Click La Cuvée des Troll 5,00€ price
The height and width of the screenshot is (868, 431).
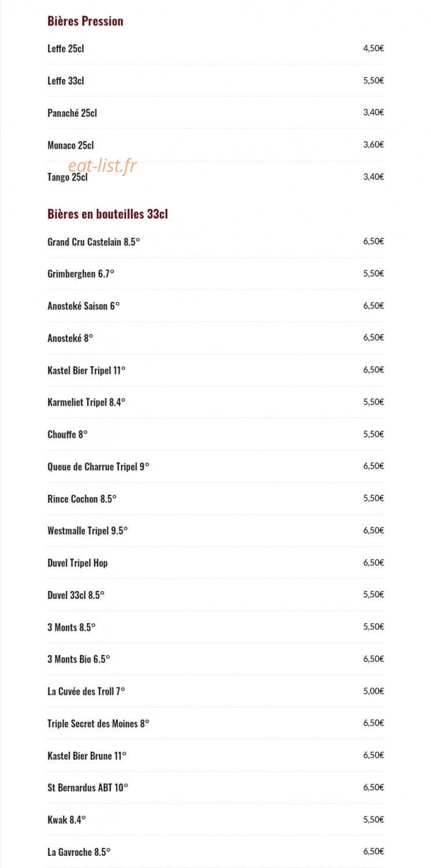tap(374, 691)
